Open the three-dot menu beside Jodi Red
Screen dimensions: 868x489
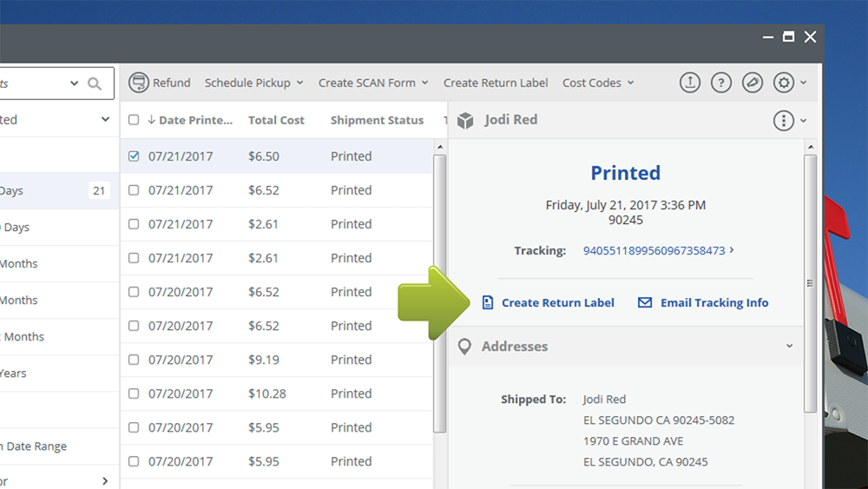(784, 121)
